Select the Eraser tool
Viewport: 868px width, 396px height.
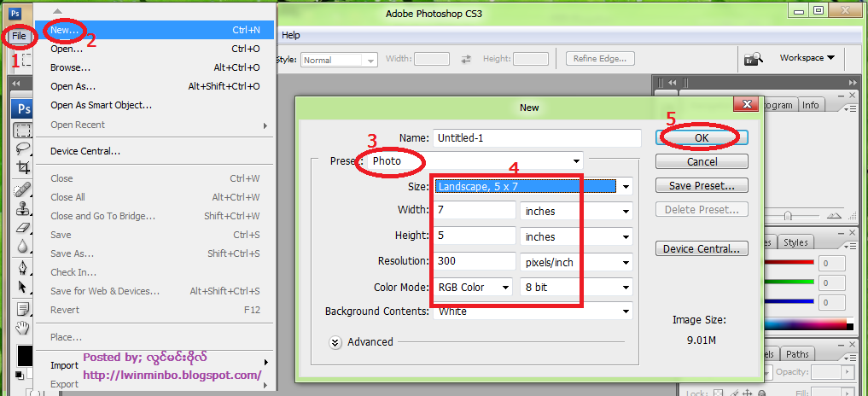22,227
